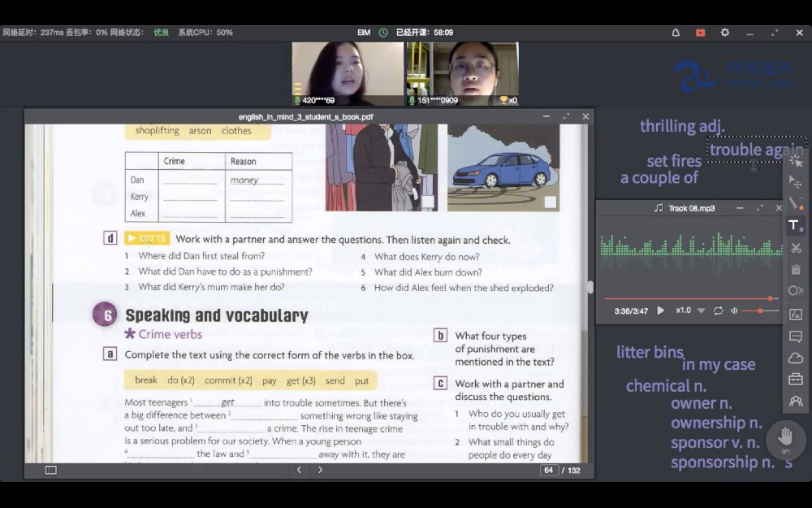Click the page number field showing 64
Viewport: 812px width, 508px height.
(x=549, y=470)
